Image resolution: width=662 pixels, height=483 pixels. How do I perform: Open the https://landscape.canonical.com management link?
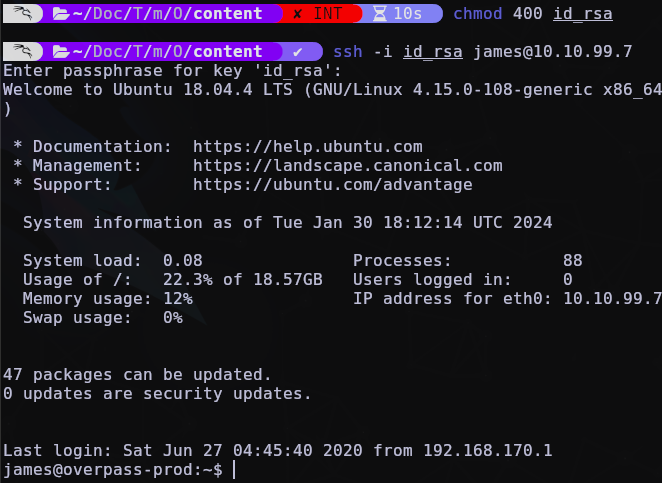click(x=348, y=166)
